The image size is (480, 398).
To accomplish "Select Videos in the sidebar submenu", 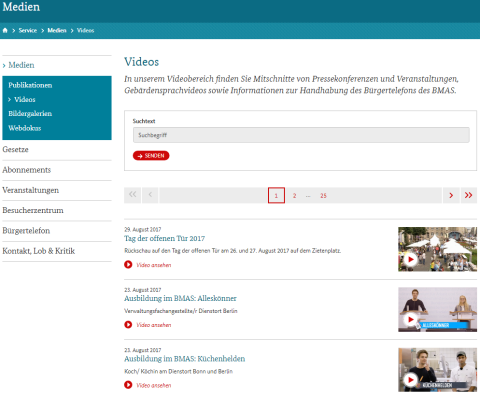I will (x=25, y=99).
